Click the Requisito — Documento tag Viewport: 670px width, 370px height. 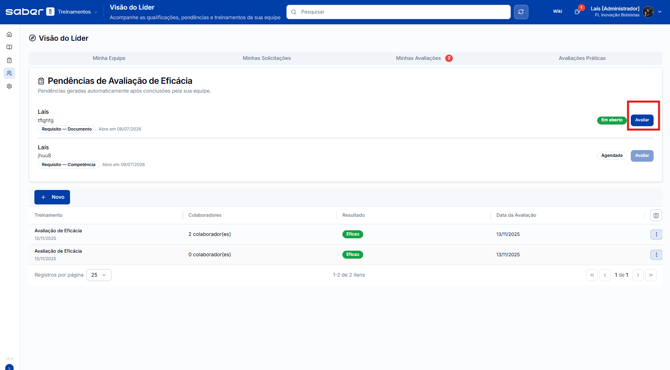pos(67,129)
